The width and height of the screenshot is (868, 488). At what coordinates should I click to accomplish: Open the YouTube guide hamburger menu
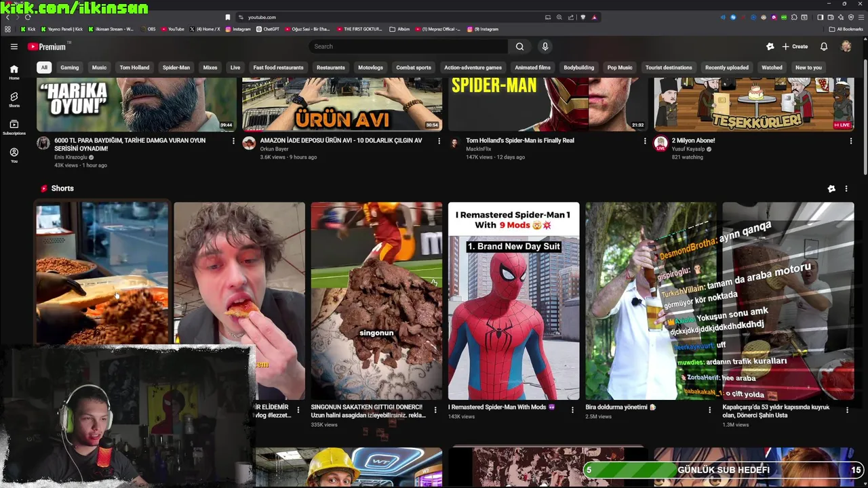coord(14,47)
